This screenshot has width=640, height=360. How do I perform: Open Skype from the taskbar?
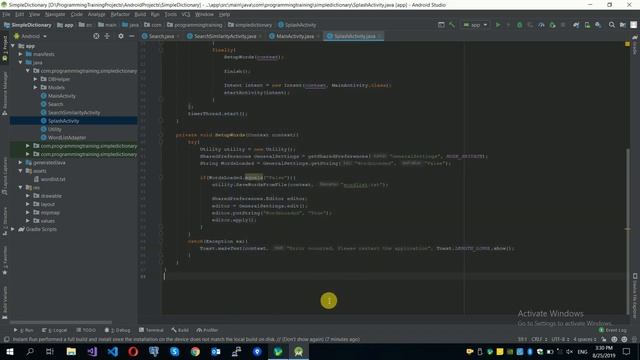(175, 351)
